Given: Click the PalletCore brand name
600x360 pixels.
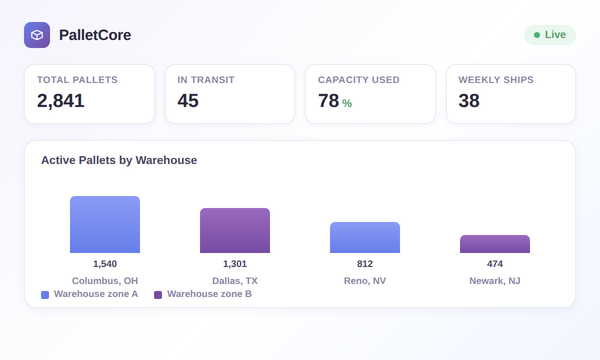Looking at the screenshot, I should coord(95,35).
